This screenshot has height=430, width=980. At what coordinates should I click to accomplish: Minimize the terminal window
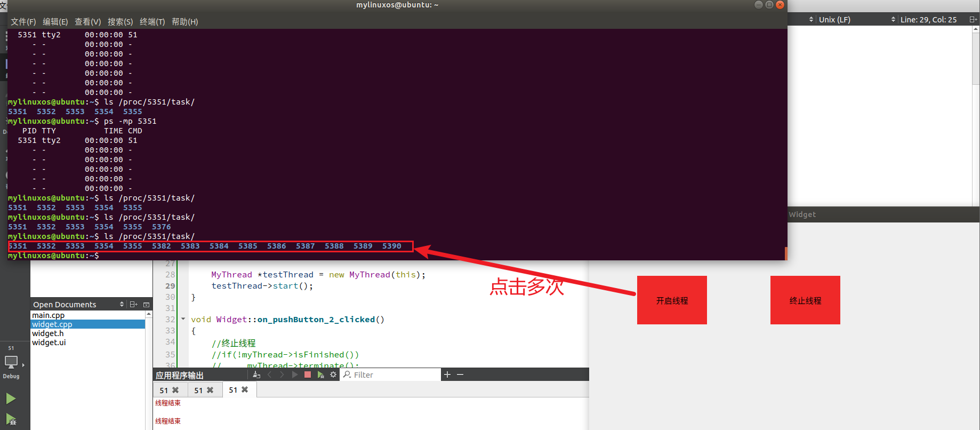click(x=759, y=5)
